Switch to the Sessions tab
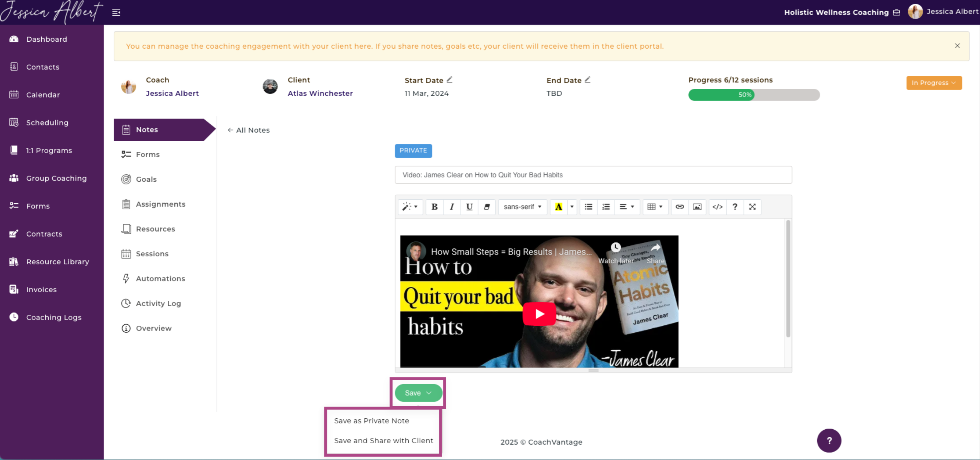Image resolution: width=980 pixels, height=460 pixels. click(x=144, y=253)
